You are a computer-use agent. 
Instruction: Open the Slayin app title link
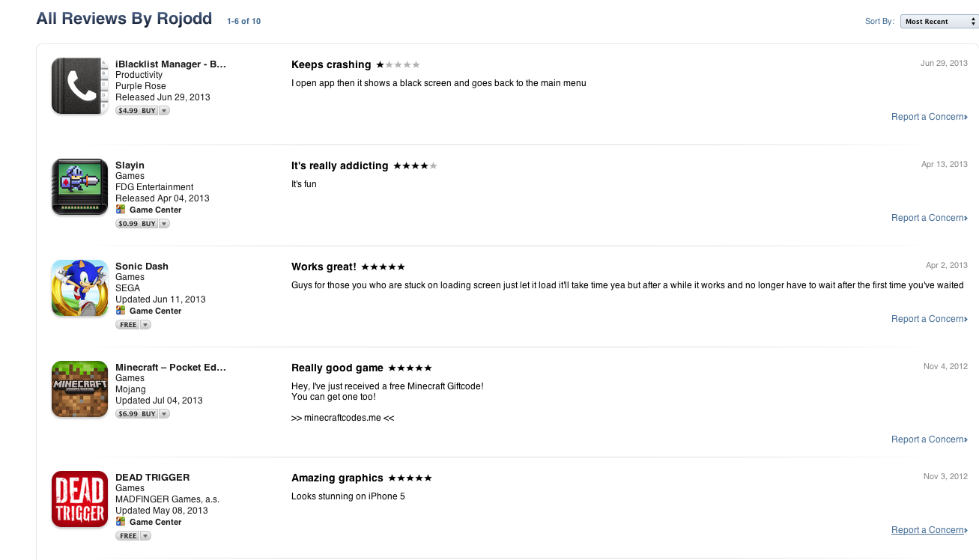pyautogui.click(x=130, y=165)
